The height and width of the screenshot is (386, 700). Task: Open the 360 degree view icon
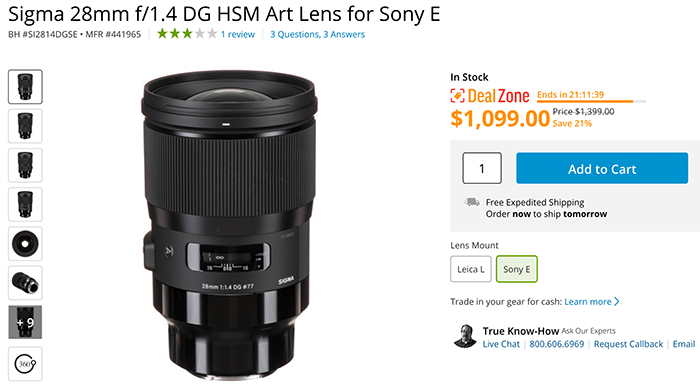pos(25,364)
